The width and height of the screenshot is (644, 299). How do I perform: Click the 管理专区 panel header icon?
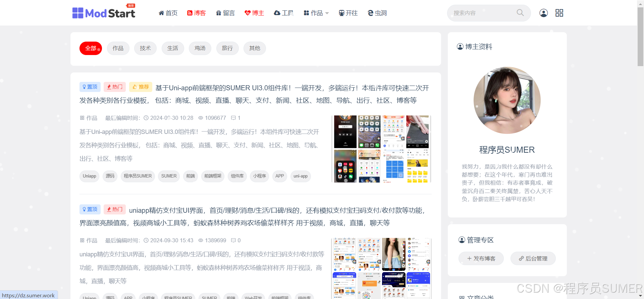pos(462,240)
